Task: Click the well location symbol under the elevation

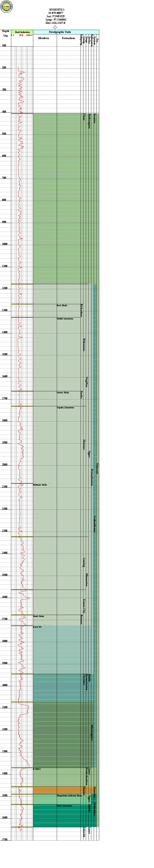Action: (x=55, y=27)
